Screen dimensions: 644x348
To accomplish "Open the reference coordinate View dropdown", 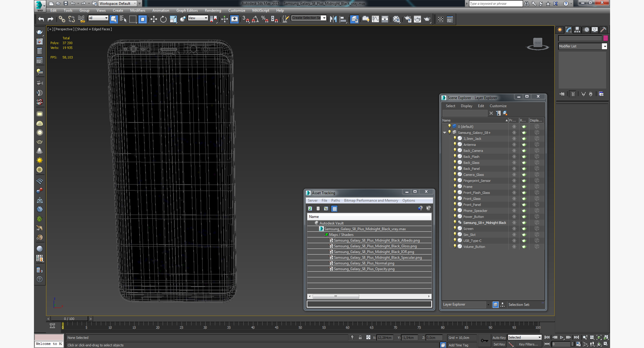I will coord(198,18).
